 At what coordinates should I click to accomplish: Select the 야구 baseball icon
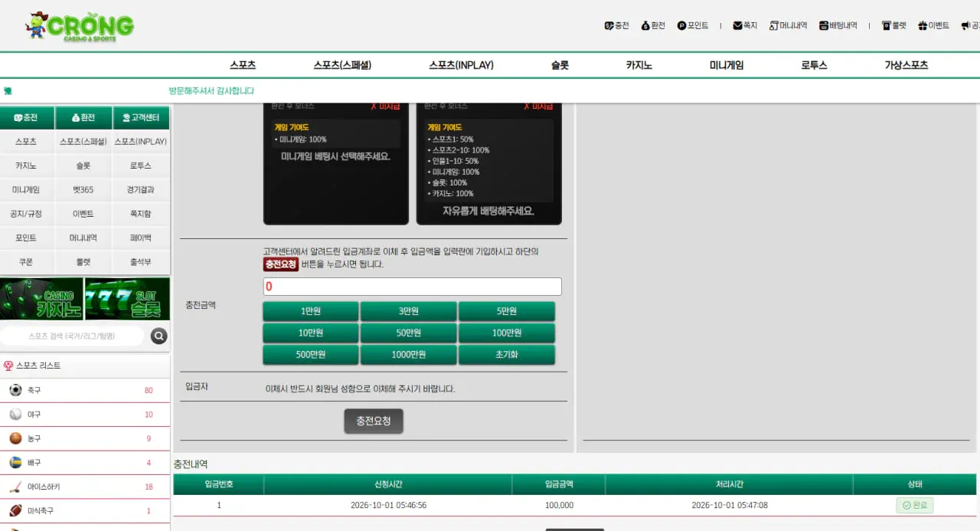coord(15,415)
